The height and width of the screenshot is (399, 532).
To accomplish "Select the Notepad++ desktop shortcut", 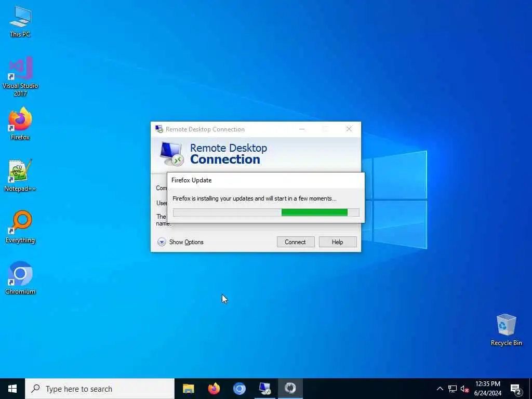I will [x=20, y=176].
